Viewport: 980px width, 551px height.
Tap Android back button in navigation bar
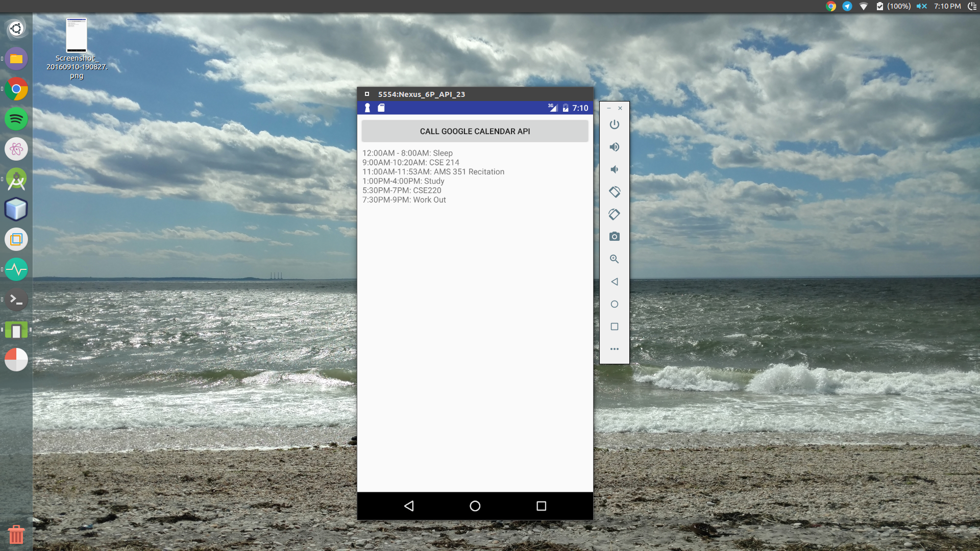[x=409, y=506]
